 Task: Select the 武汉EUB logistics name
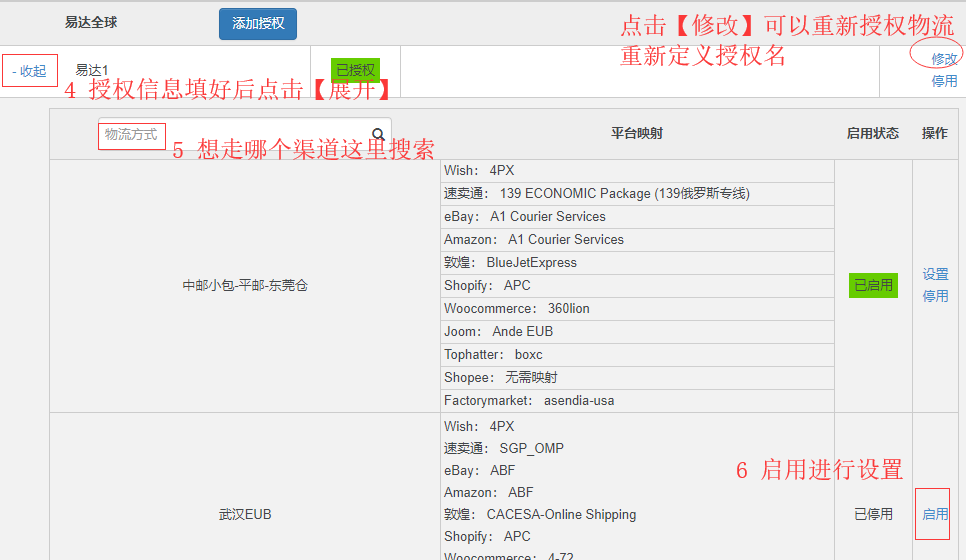tap(245, 514)
